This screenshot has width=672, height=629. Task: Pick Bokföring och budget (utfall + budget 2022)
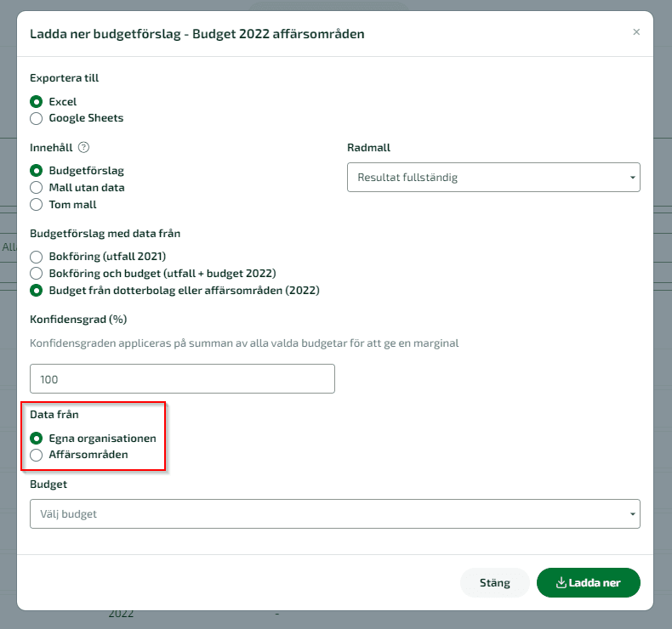[x=37, y=273]
